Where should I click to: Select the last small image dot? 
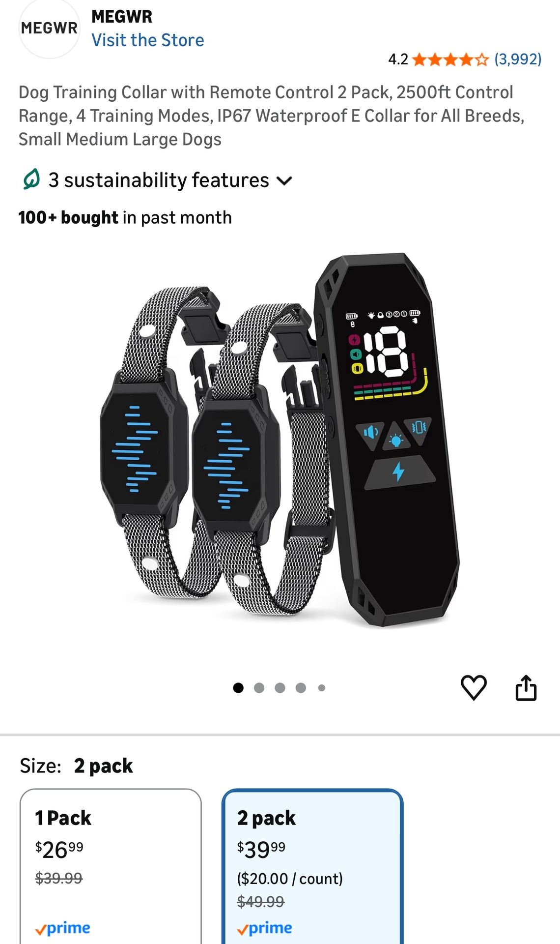click(322, 688)
